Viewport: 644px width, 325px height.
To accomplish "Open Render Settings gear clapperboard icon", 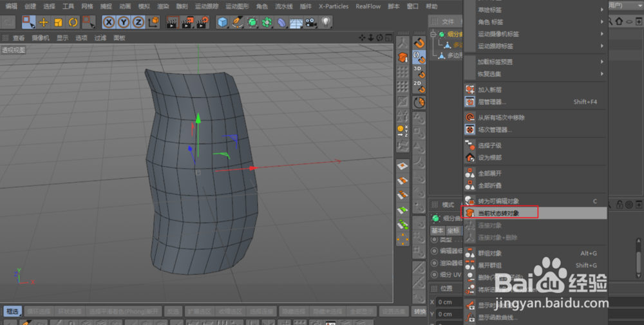I will [x=202, y=22].
